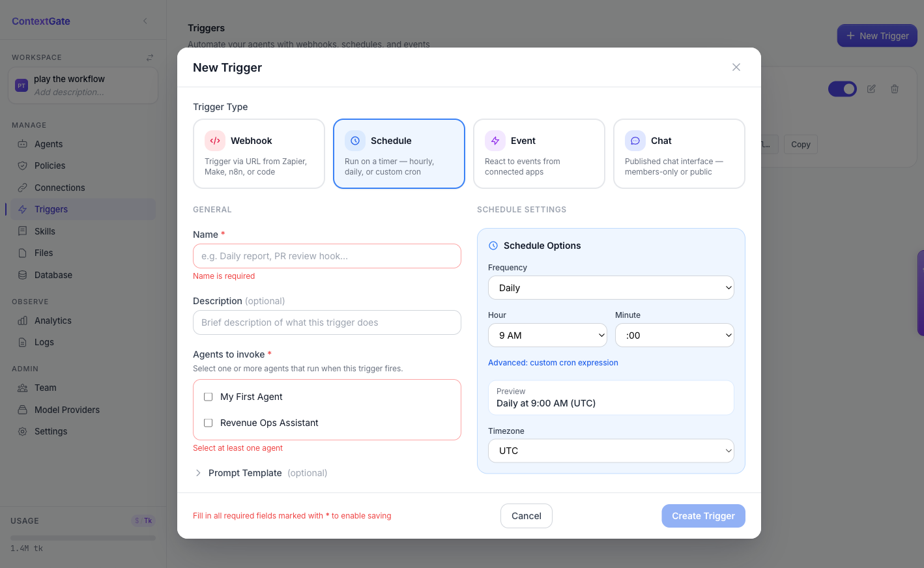
Task: Click the Team people icon
Action: pos(23,388)
